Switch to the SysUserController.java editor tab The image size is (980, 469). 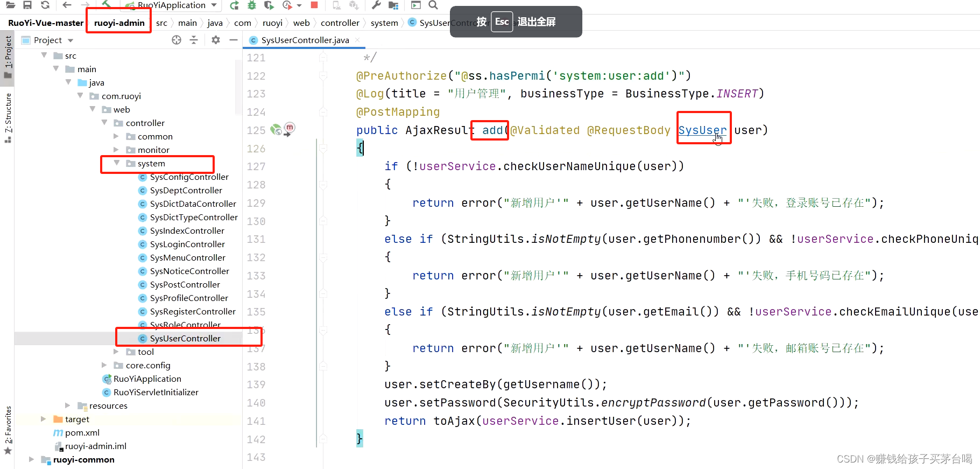[305, 40]
